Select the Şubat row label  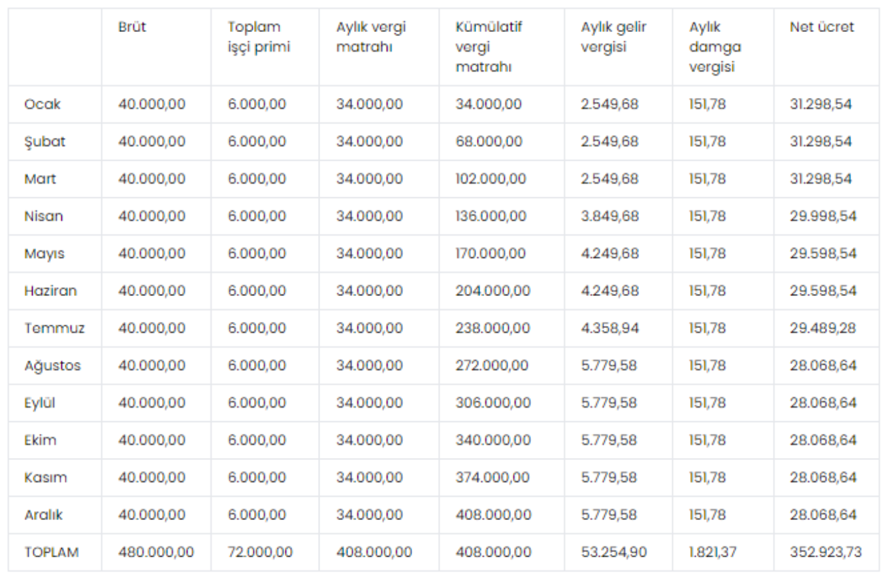(x=44, y=141)
